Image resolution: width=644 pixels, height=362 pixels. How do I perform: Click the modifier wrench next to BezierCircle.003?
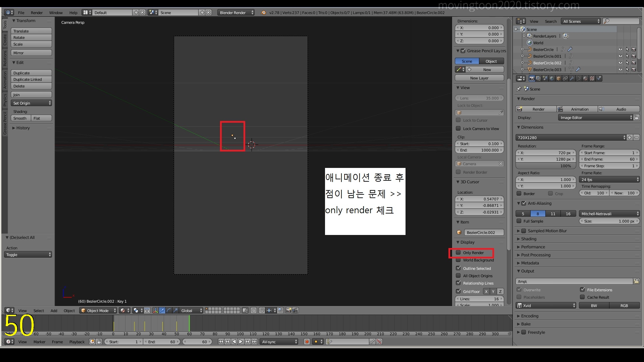pos(578,70)
